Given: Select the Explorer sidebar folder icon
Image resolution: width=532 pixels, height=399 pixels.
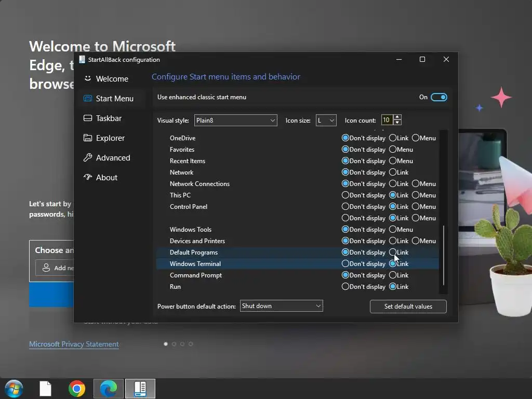Looking at the screenshot, I should [87, 138].
